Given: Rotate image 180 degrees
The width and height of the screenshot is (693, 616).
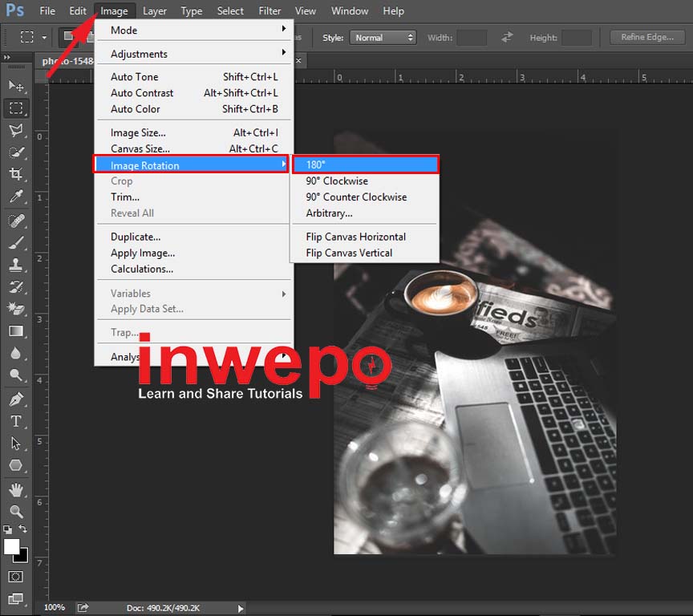Looking at the screenshot, I should coord(366,164).
